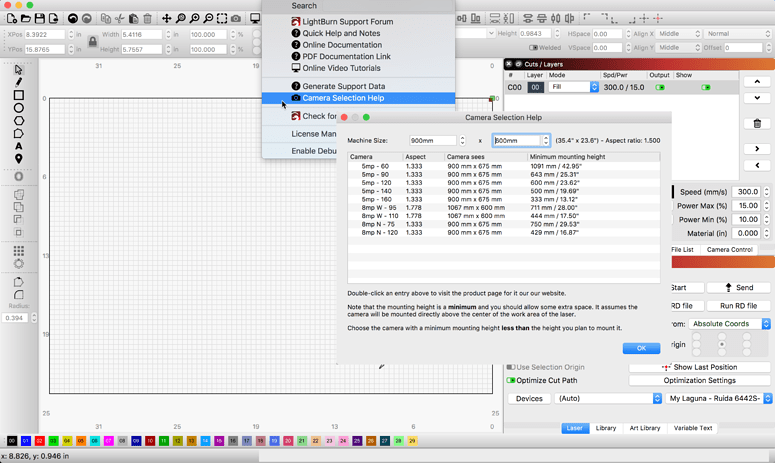Open the Normal style dropdown

[738, 34]
